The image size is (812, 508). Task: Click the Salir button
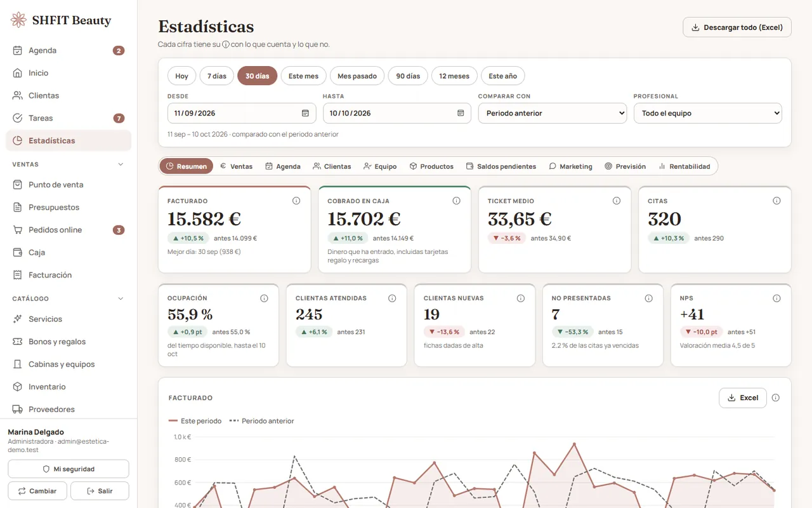(x=100, y=491)
